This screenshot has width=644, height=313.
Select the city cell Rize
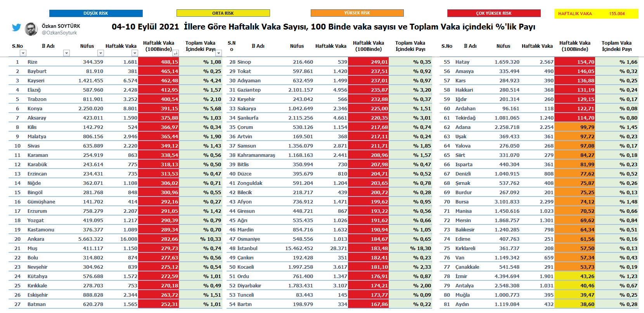pyautogui.click(x=33, y=62)
